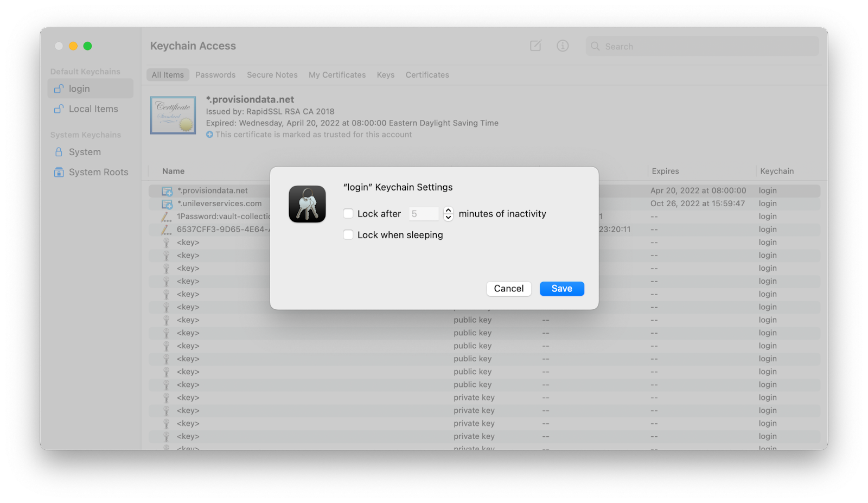Select the System keychain padlock icon
The image size is (868, 503).
[x=59, y=152]
